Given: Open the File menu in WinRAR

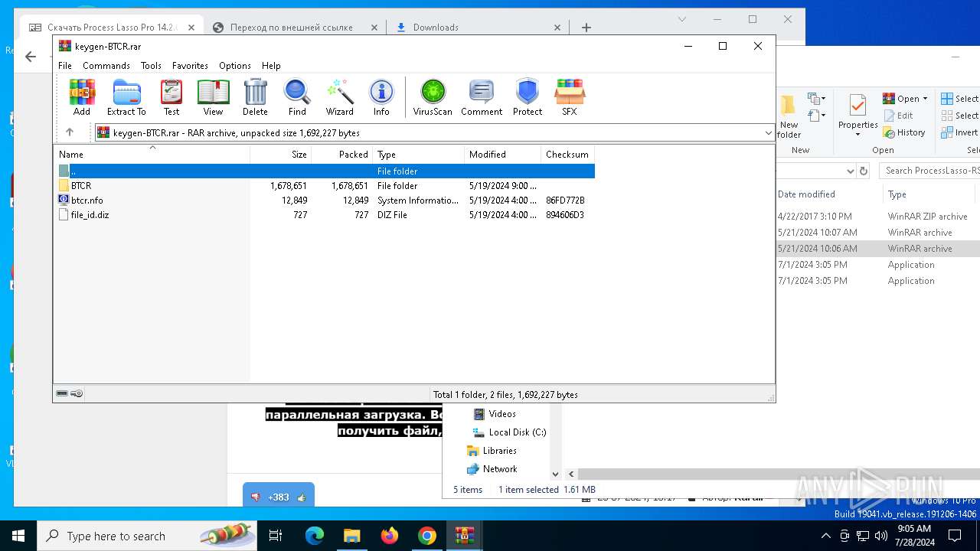Looking at the screenshot, I should tap(65, 66).
